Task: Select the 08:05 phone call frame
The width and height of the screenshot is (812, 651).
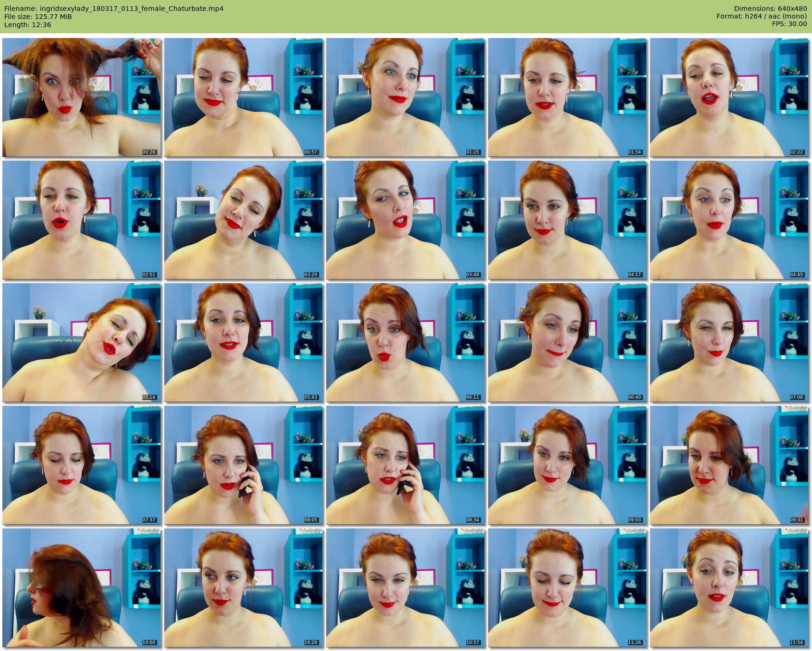Action: pos(244,465)
